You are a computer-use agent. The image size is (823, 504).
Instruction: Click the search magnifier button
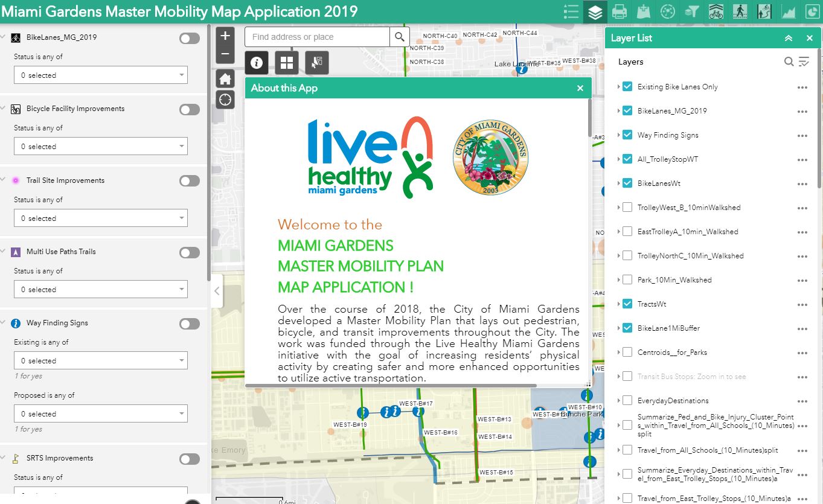399,37
